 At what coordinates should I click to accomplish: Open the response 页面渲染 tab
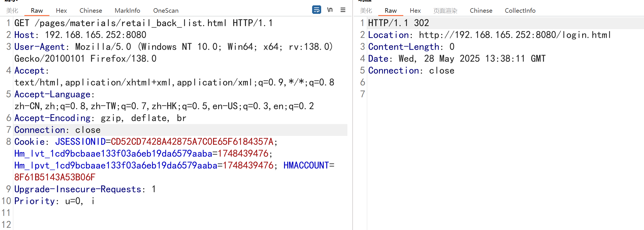pos(445,11)
